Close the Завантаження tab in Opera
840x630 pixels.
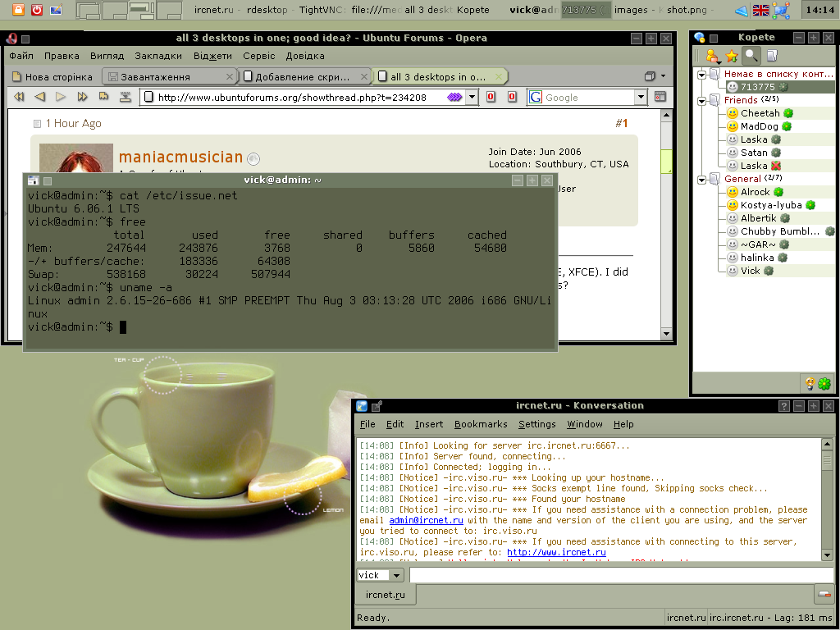pyautogui.click(x=230, y=76)
